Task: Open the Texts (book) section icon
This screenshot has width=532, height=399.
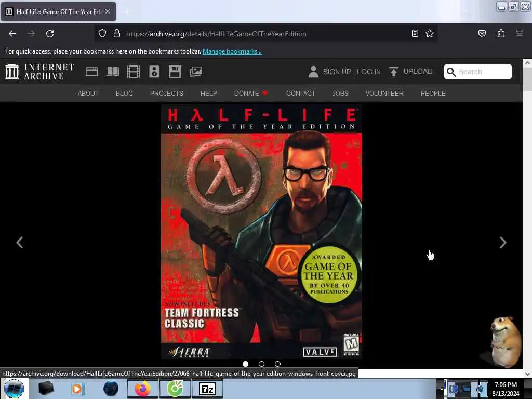Action: point(113,72)
